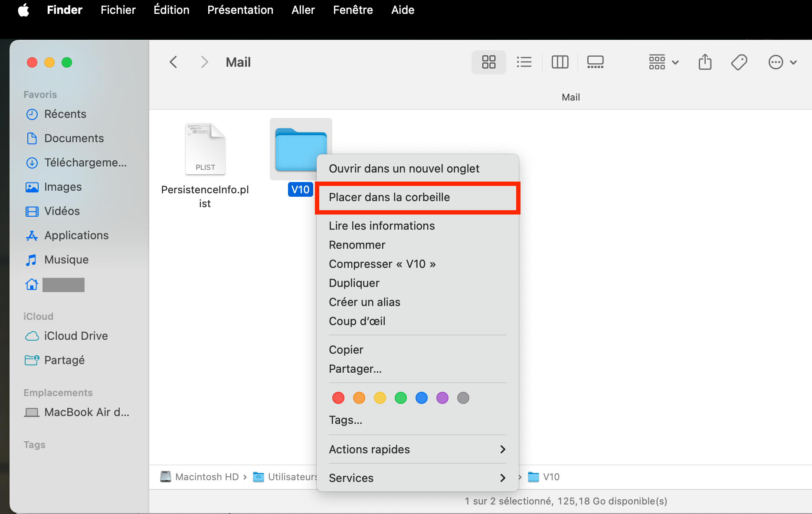Open the Fichier menu
The height and width of the screenshot is (514, 812).
(x=118, y=10)
